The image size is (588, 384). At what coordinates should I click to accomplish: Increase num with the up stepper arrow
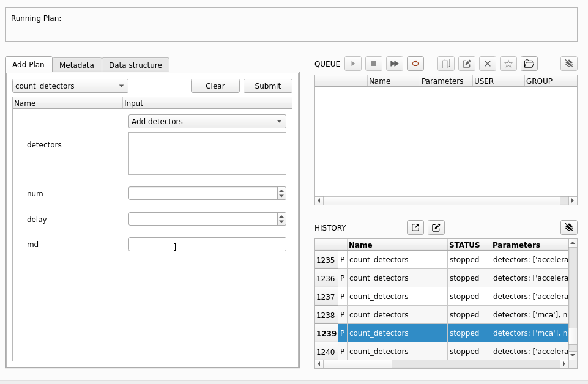(281, 191)
